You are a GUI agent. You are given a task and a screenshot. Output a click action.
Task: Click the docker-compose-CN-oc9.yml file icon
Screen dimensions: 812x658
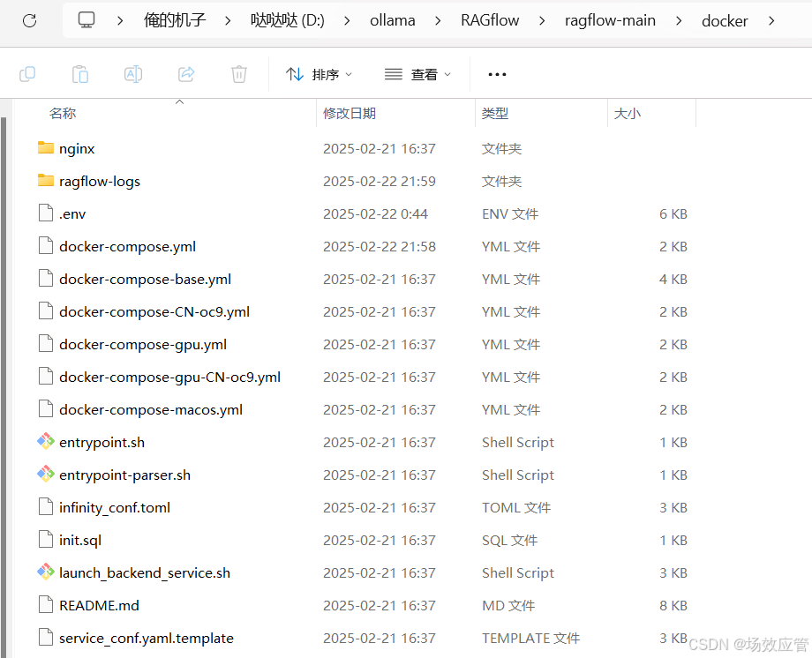pyautogui.click(x=46, y=310)
